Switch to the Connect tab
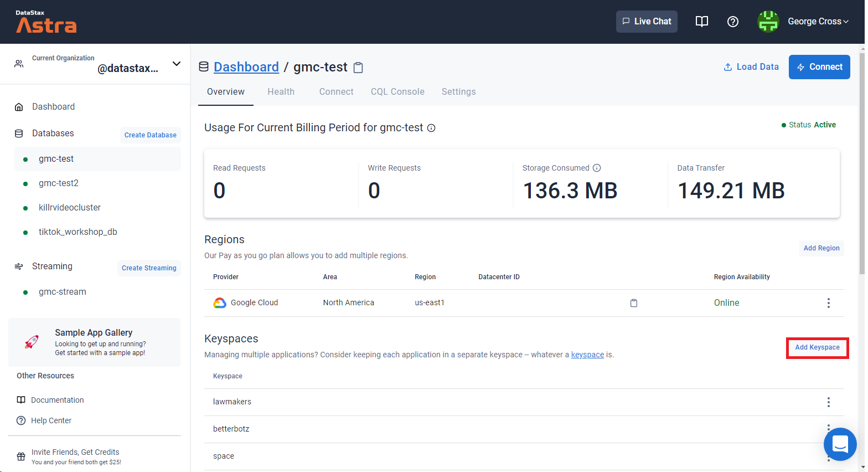The width and height of the screenshot is (868, 472). [x=337, y=92]
